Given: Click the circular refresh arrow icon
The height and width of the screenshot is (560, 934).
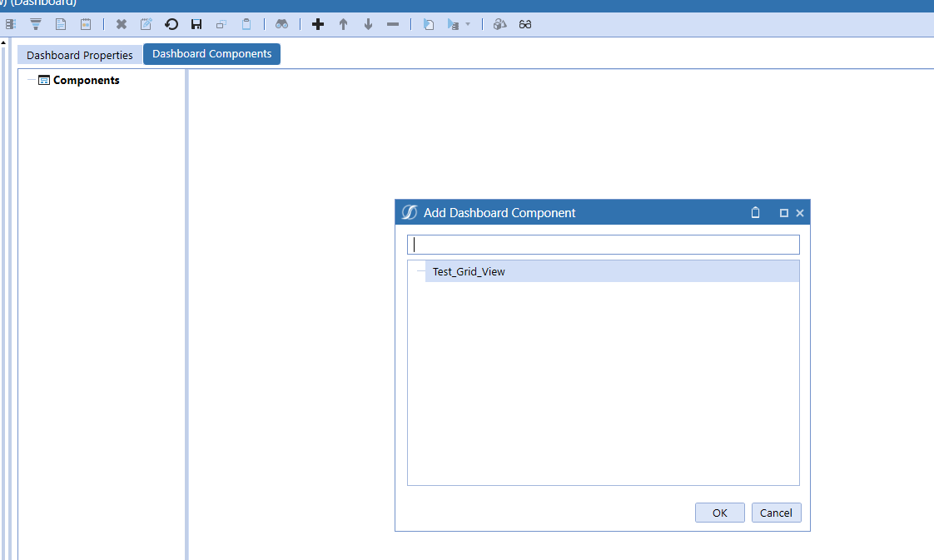Looking at the screenshot, I should click(171, 24).
